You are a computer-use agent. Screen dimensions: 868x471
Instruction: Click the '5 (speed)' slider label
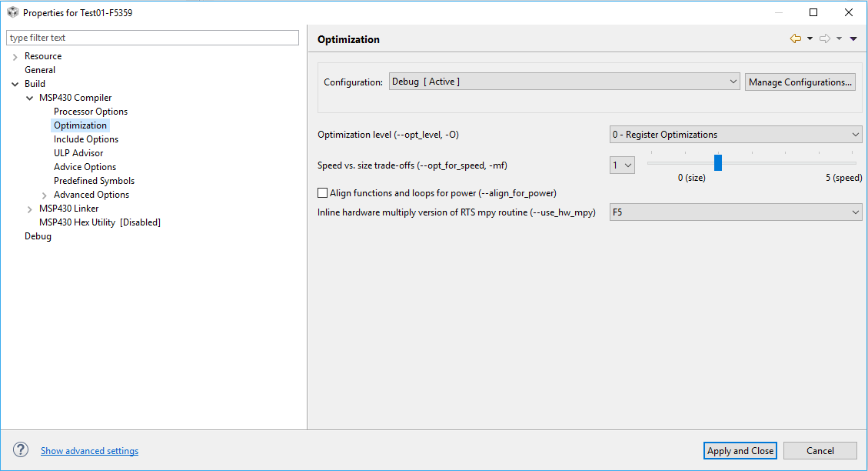[843, 178]
